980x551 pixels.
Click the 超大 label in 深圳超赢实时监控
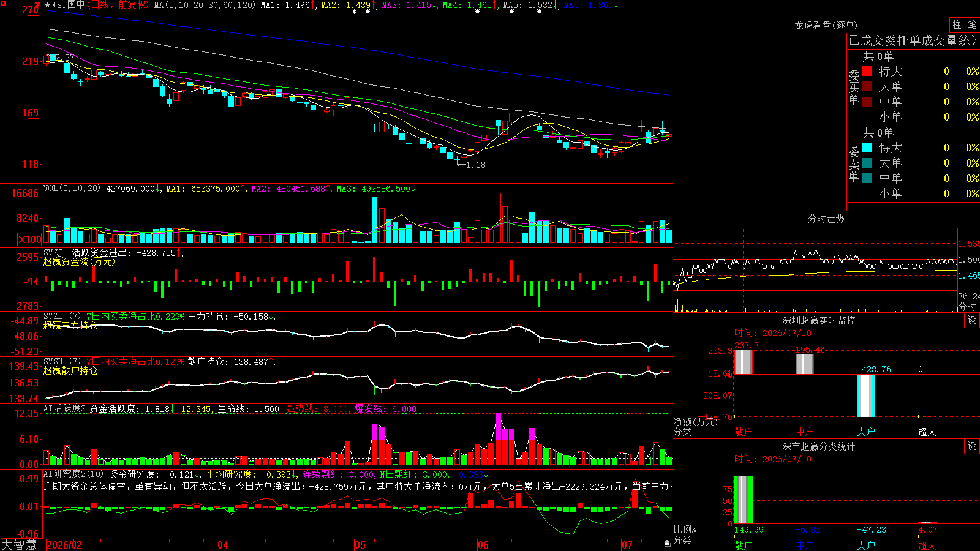(927, 432)
